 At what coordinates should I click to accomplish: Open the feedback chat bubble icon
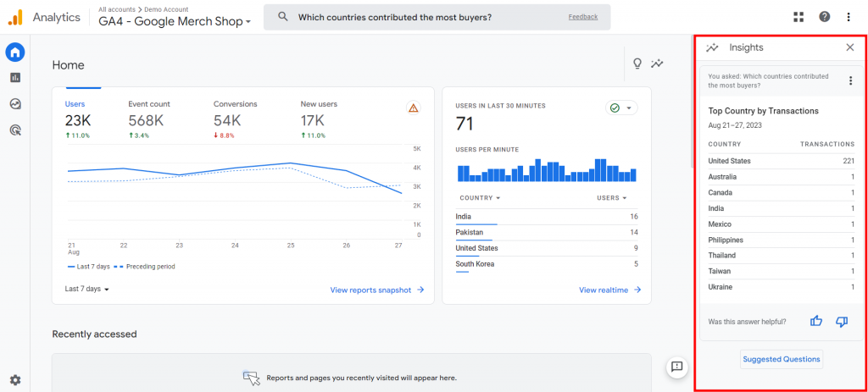tap(676, 367)
